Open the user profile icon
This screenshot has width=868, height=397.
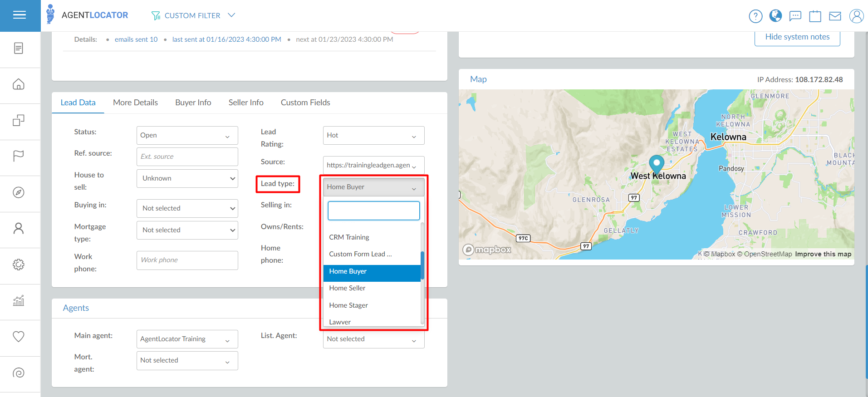(856, 16)
